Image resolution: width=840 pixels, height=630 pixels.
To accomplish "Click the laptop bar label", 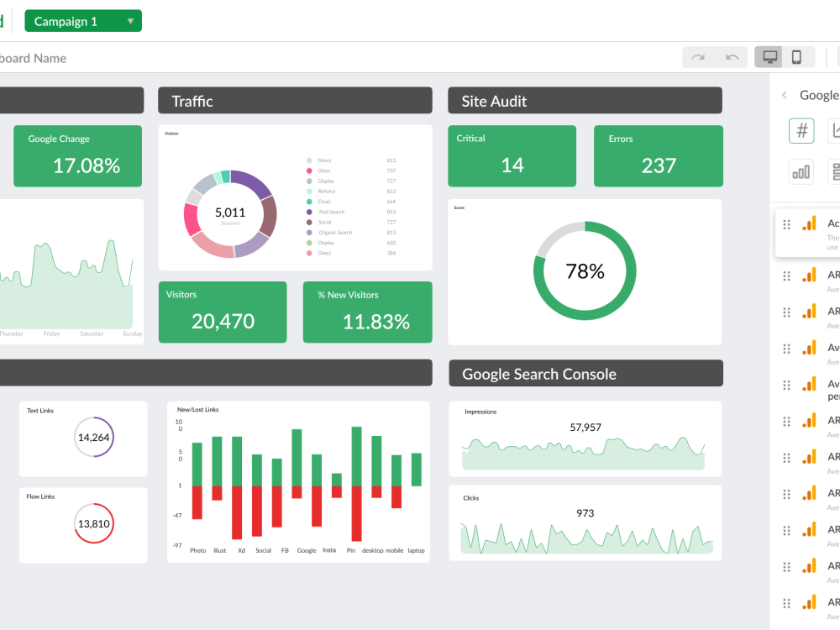I will click(417, 551).
